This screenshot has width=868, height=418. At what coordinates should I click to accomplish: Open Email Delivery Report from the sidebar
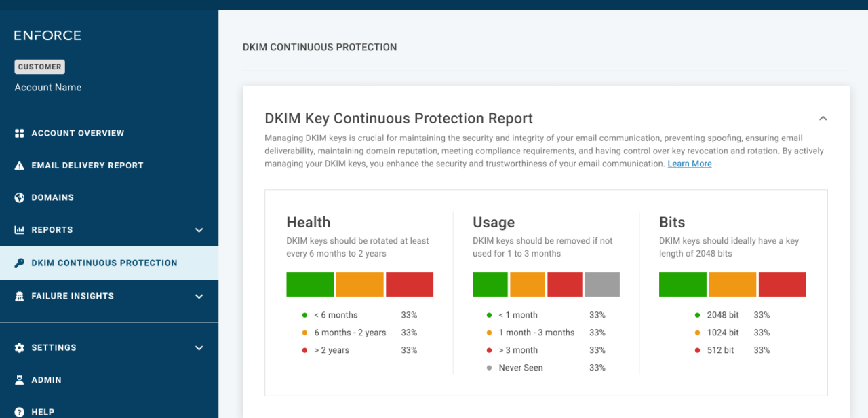87,165
